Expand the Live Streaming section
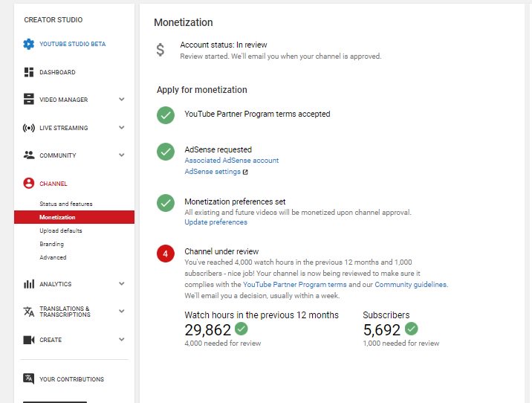 pos(121,127)
